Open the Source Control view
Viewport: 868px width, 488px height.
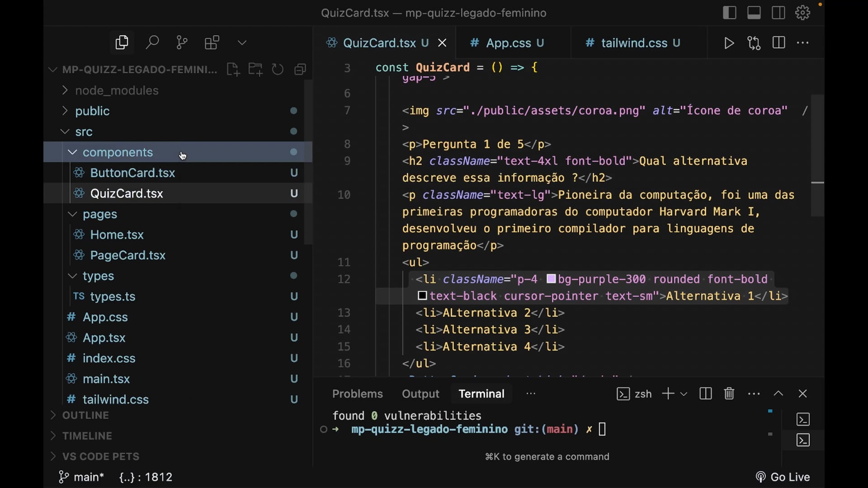click(182, 43)
